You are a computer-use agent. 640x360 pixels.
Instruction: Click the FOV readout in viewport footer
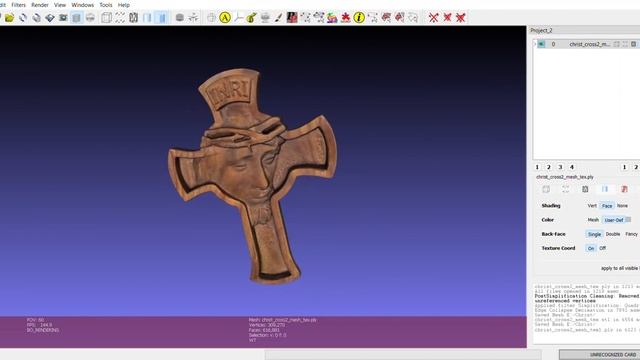[36, 320]
